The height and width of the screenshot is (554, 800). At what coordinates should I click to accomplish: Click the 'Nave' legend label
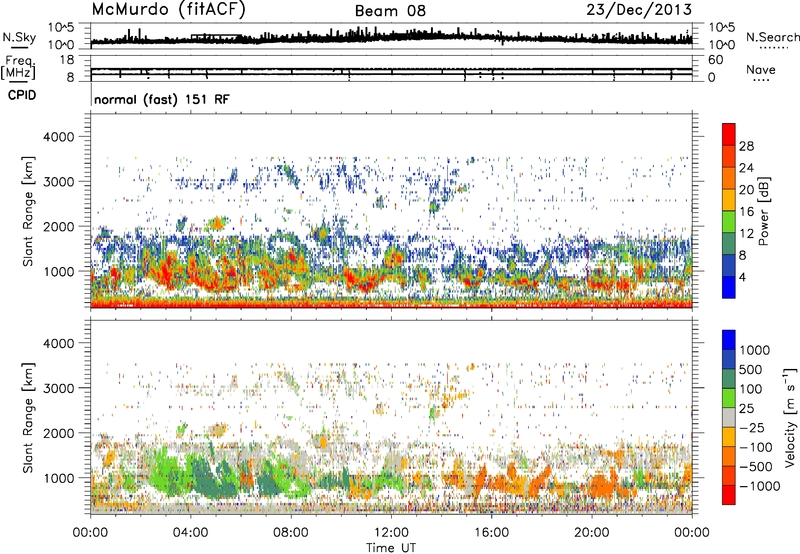pyautogui.click(x=760, y=70)
